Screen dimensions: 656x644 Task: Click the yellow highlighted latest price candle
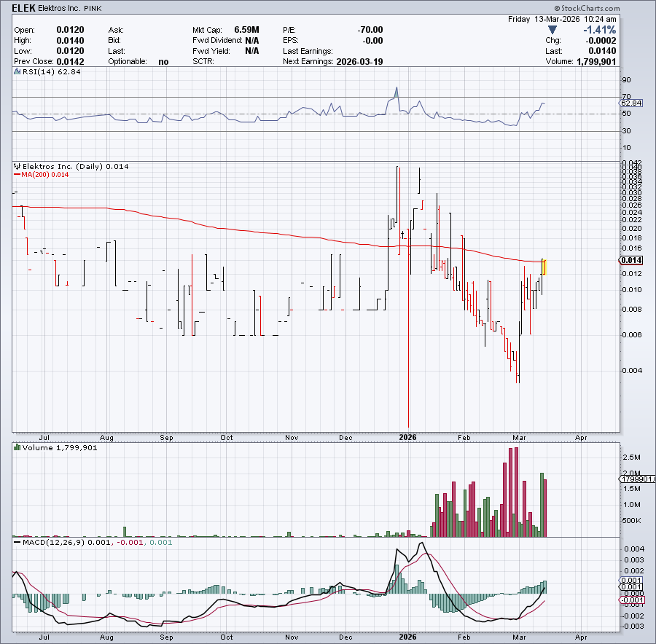click(x=544, y=267)
